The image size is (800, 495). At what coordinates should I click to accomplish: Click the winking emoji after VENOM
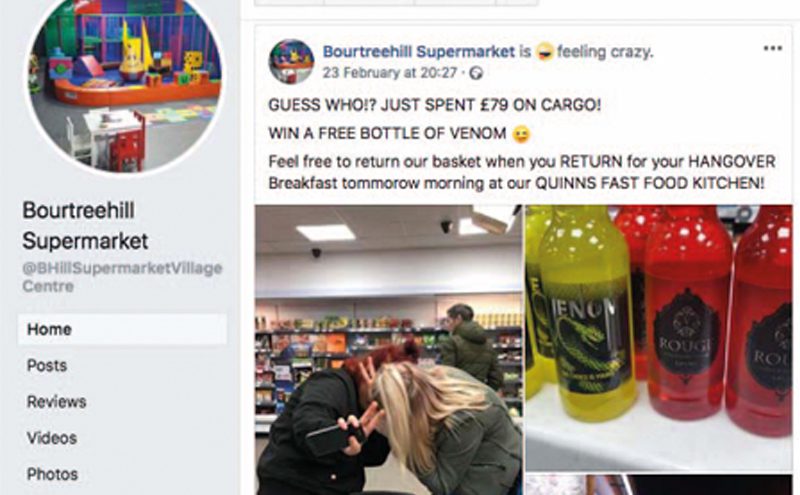coord(521,134)
